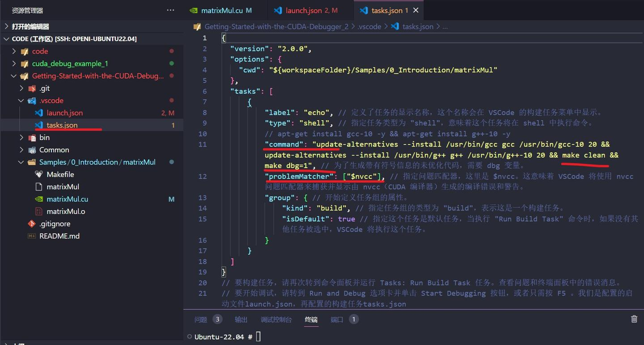Open README.md in the file tree
The image size is (644, 345).
click(x=59, y=236)
